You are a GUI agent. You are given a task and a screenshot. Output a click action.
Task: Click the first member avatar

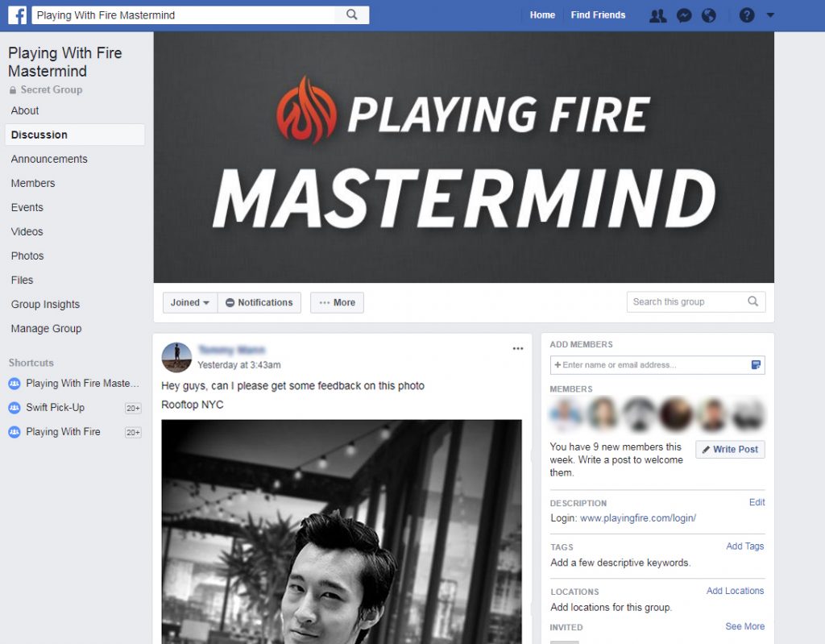[x=566, y=413]
